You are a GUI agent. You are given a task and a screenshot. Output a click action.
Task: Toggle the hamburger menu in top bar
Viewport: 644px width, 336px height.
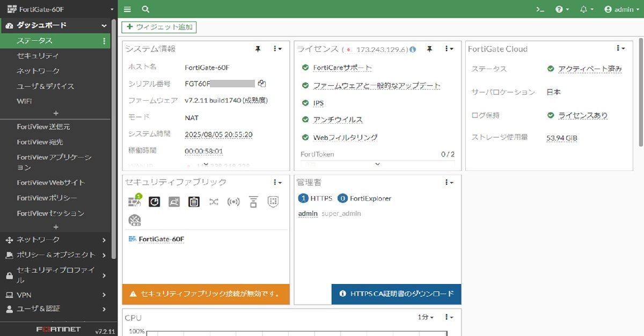[127, 9]
